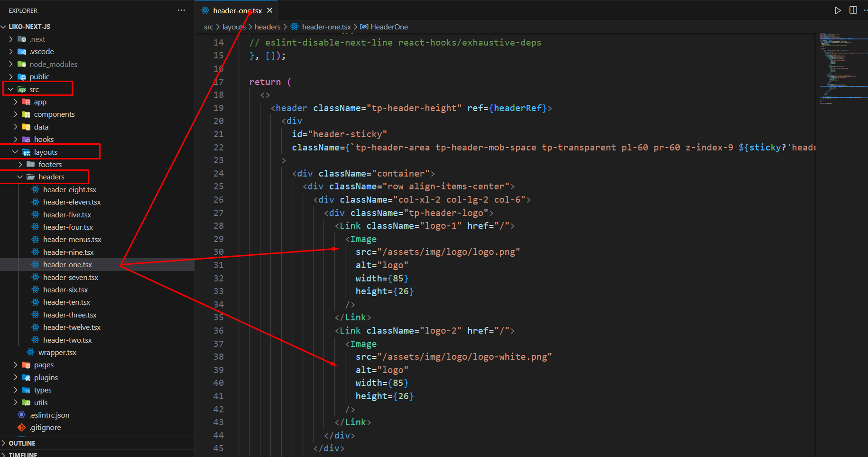Collapse the src folder
The image size is (868, 457).
pos(11,89)
